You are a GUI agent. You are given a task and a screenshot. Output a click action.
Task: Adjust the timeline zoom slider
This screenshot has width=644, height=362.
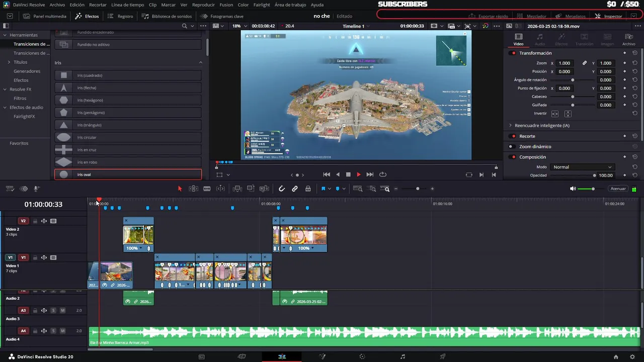tap(417, 189)
